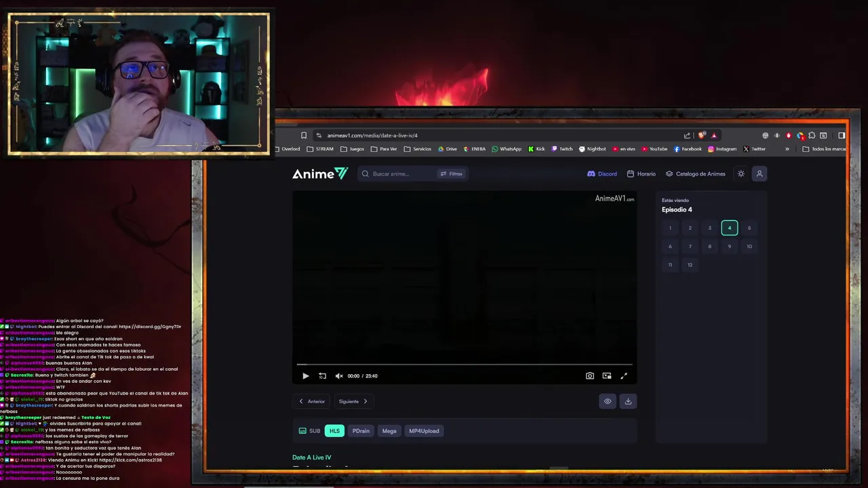Enable picture-in-picture mode in player
The height and width of the screenshot is (488, 868).
click(607, 375)
